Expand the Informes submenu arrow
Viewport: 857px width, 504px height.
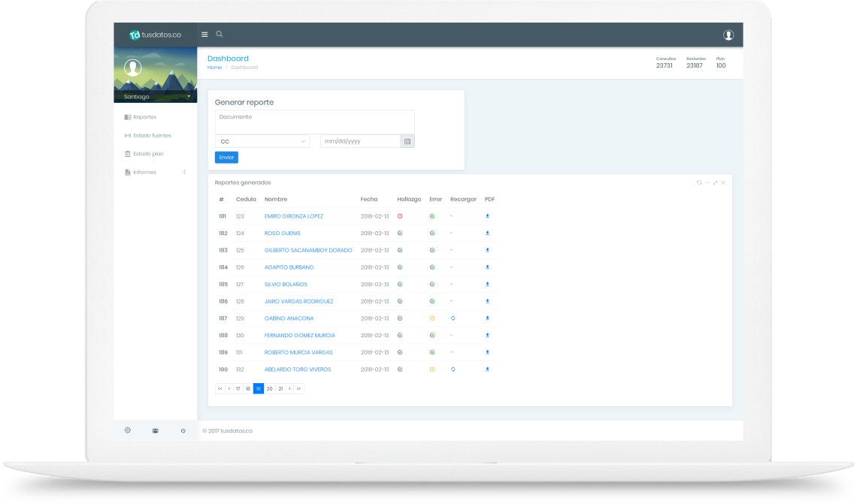pyautogui.click(x=185, y=172)
